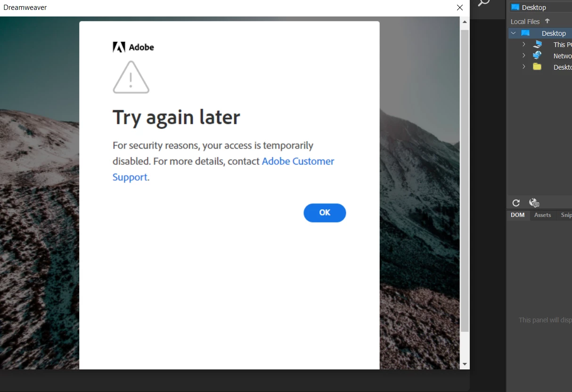
Task: Select the This PC computer icon
Action: click(x=538, y=44)
